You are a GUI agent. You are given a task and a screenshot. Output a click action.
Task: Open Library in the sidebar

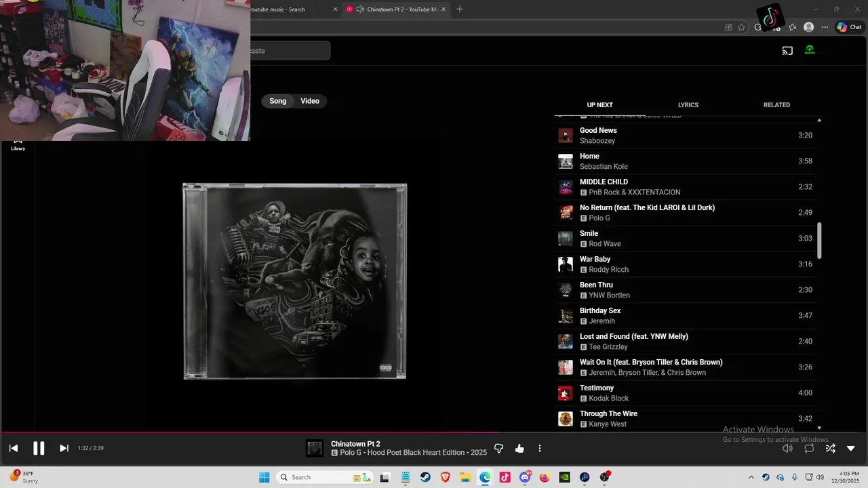pyautogui.click(x=18, y=144)
